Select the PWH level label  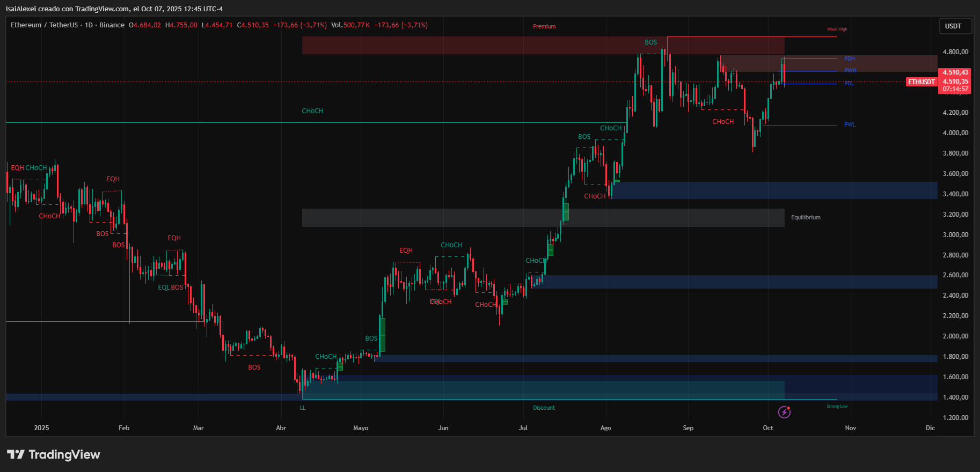[x=850, y=71]
